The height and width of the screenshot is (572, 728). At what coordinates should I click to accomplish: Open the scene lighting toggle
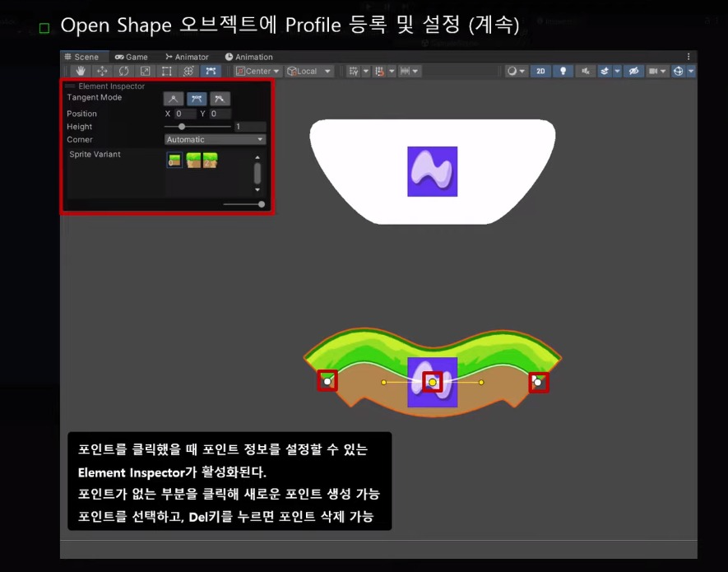click(563, 71)
